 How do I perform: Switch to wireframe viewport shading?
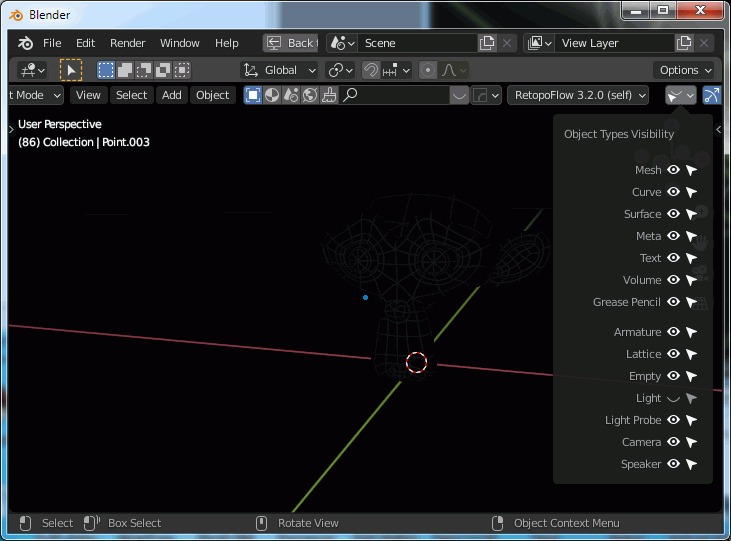tap(253, 95)
